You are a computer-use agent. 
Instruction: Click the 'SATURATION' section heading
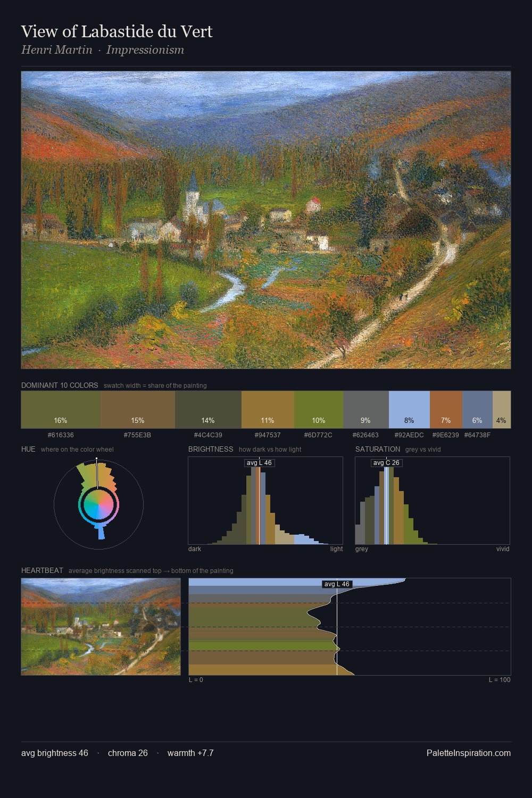click(x=378, y=449)
